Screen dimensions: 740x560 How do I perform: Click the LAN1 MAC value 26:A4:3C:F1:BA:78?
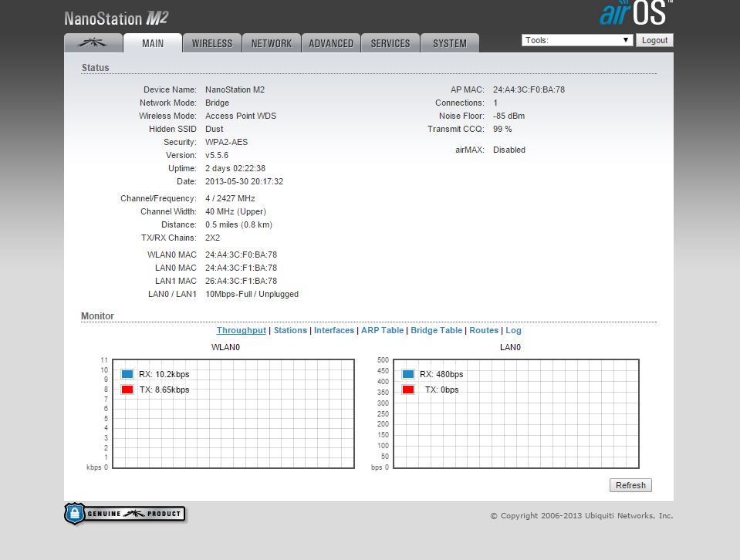[x=241, y=282]
